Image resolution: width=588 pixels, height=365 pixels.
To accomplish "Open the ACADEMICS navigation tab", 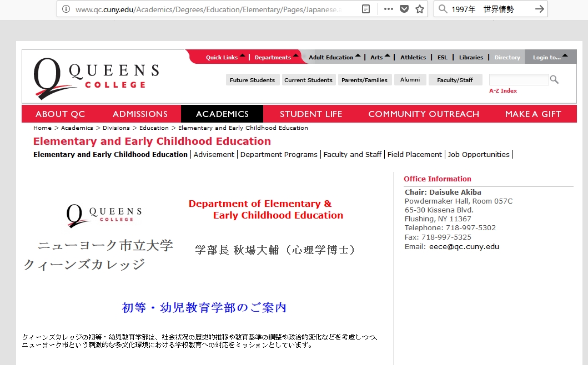I will tap(222, 114).
